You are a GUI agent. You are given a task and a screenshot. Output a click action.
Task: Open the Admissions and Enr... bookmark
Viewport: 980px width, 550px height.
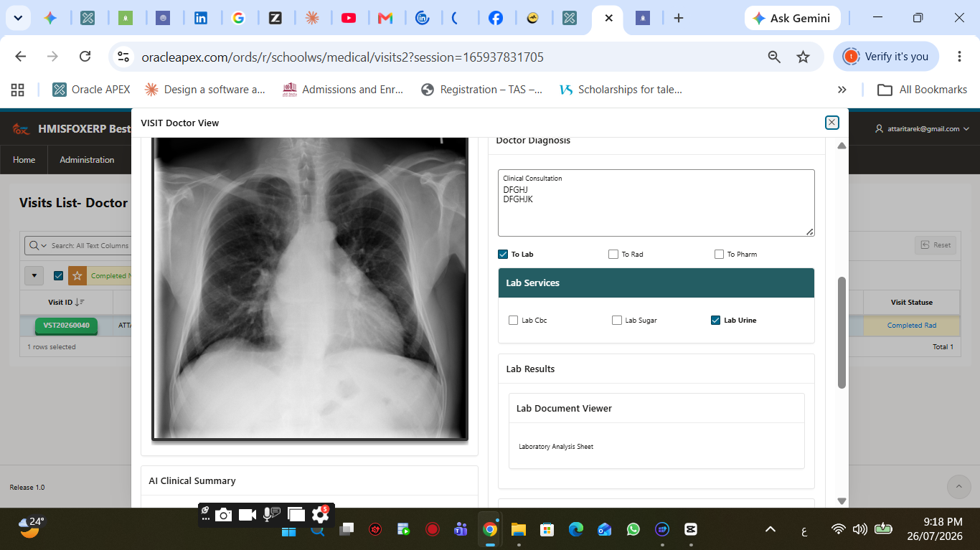tap(343, 90)
